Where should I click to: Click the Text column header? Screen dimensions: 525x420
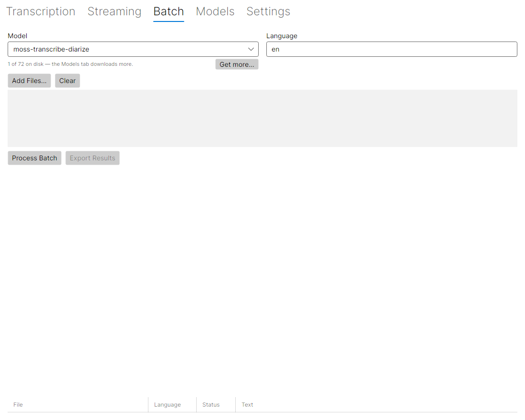coord(377,405)
